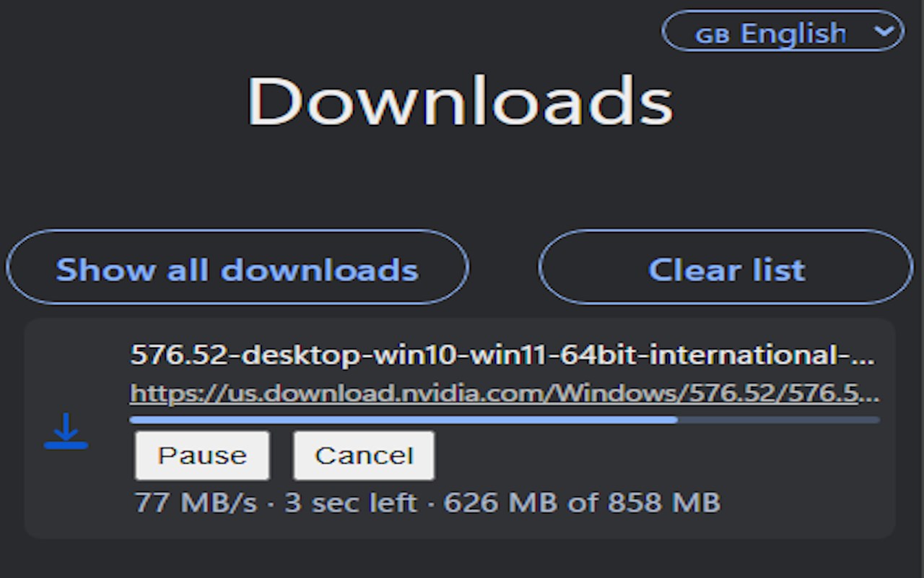Image resolution: width=924 pixels, height=578 pixels.
Task: Click the GB country code label
Action: [x=712, y=35]
